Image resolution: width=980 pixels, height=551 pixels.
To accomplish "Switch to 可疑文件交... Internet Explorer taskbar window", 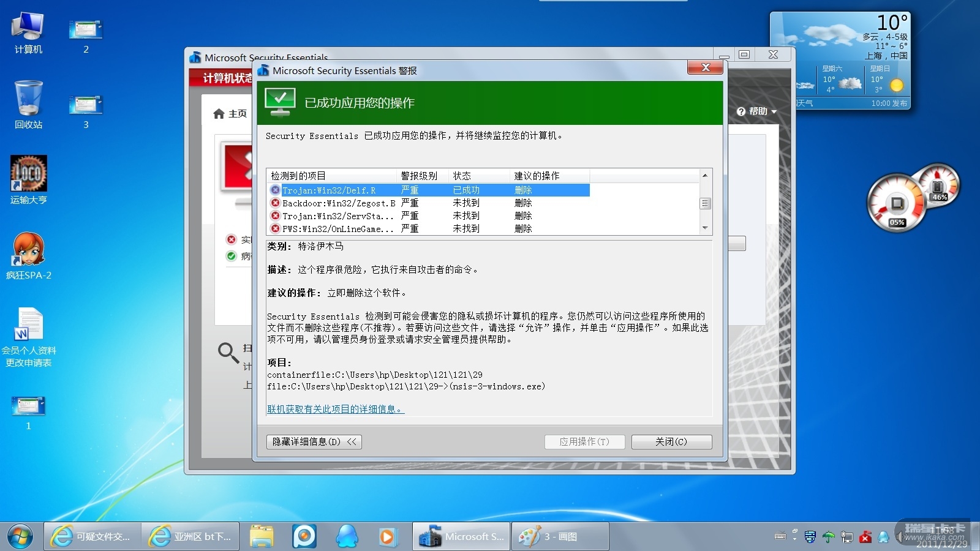I will pos(92,536).
